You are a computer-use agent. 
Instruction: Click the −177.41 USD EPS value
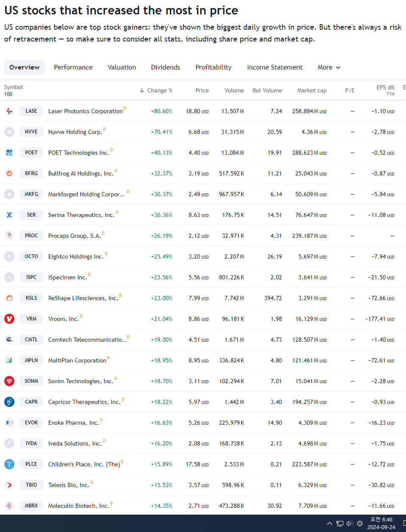tap(379, 319)
